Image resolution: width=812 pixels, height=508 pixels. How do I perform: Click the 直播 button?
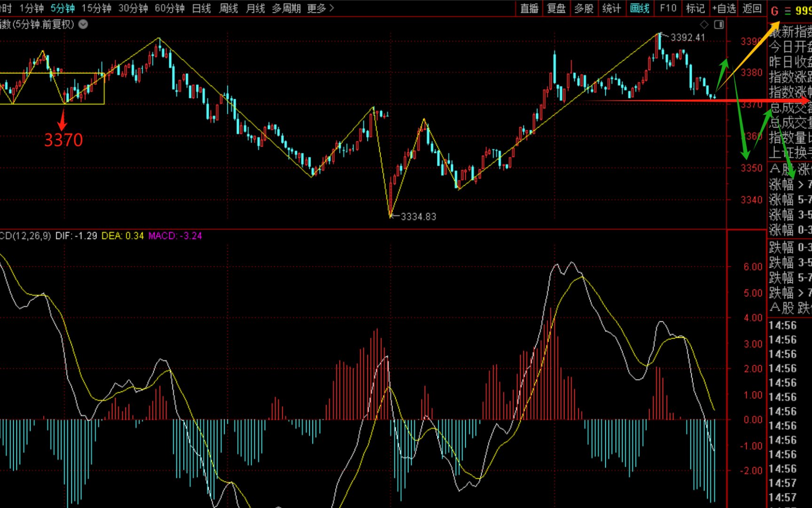(x=529, y=8)
